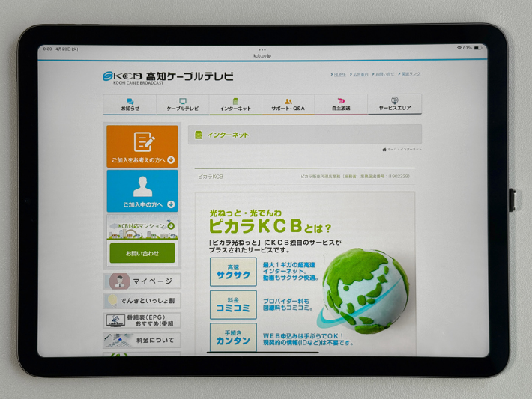Open the blue ご加入中の方へ banner
532x399 pixels.
tap(142, 191)
